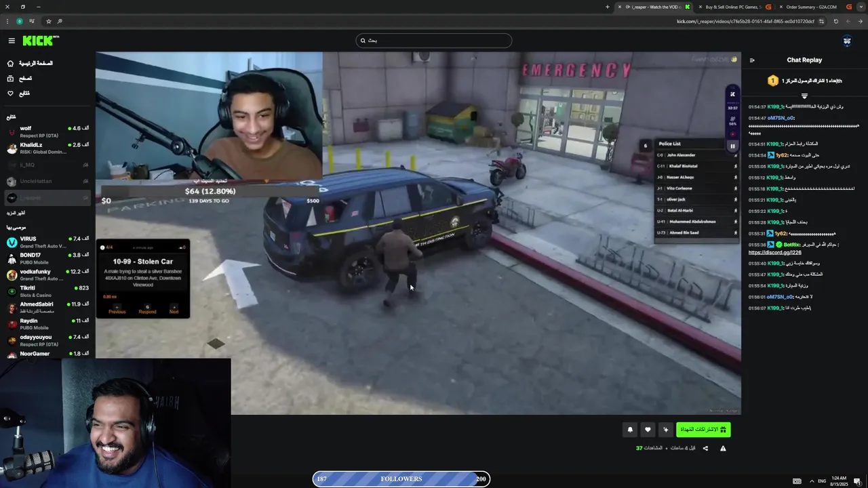Screen dimensions: 868x488
Task: Switch to Buy & Sell Online PC Games tab
Action: pos(734,7)
